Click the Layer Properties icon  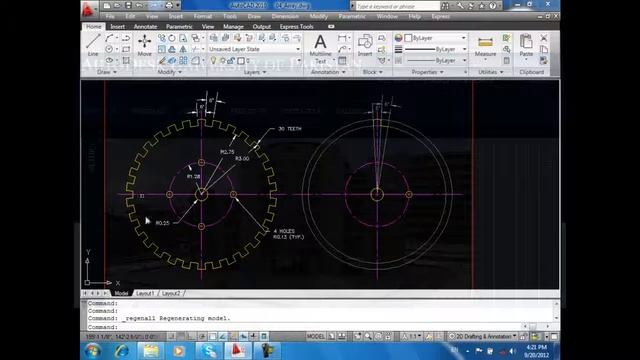[213, 38]
